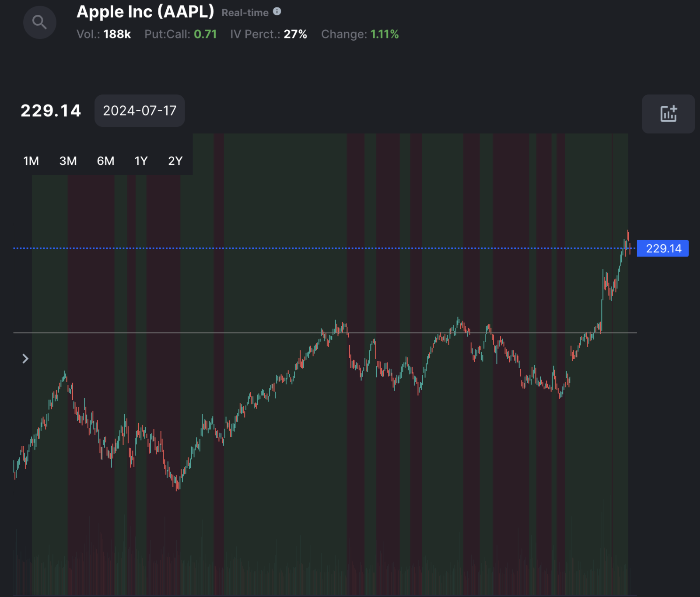
Task: Select the 2Y time range
Action: click(175, 161)
